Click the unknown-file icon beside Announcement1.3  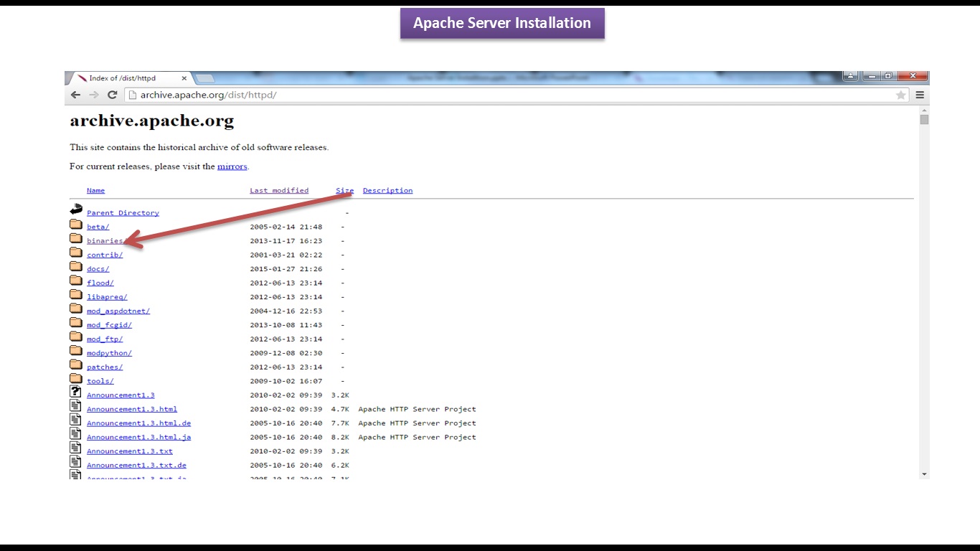point(75,392)
